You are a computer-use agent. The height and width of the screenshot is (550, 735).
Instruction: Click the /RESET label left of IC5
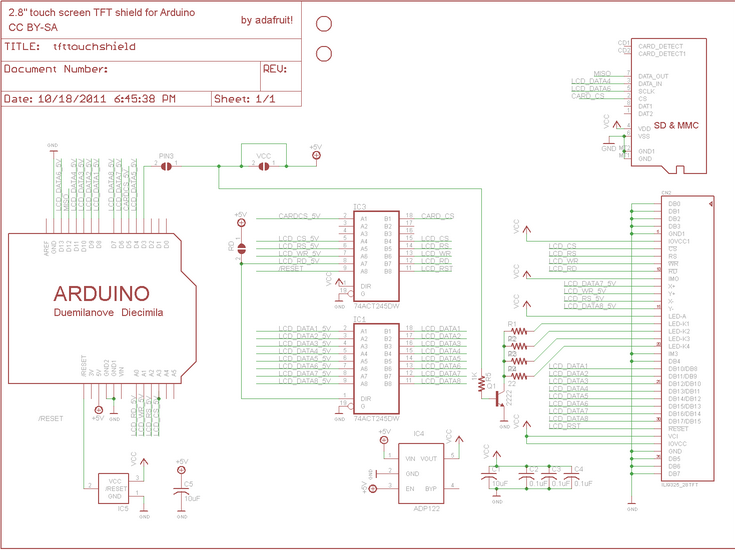(x=50, y=419)
